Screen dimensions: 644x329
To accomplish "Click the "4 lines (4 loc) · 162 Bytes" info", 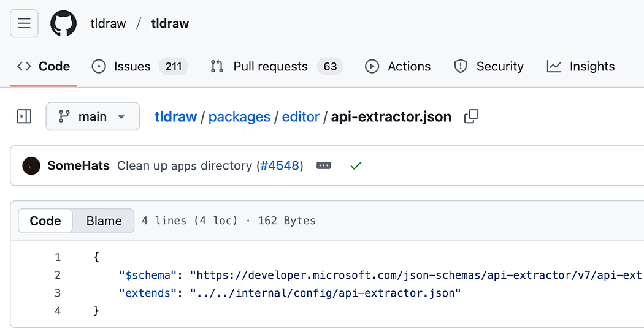I will tap(229, 221).
